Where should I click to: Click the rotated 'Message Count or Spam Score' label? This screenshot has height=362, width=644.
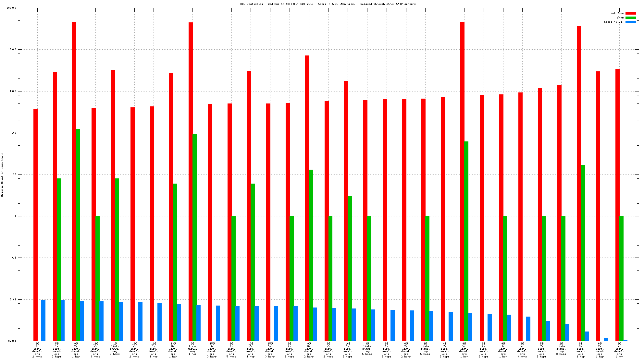coord(2,175)
